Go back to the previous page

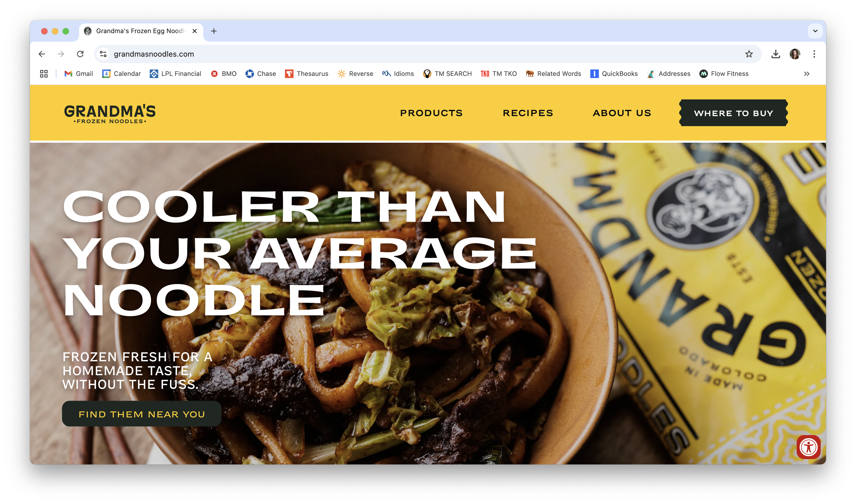click(42, 54)
